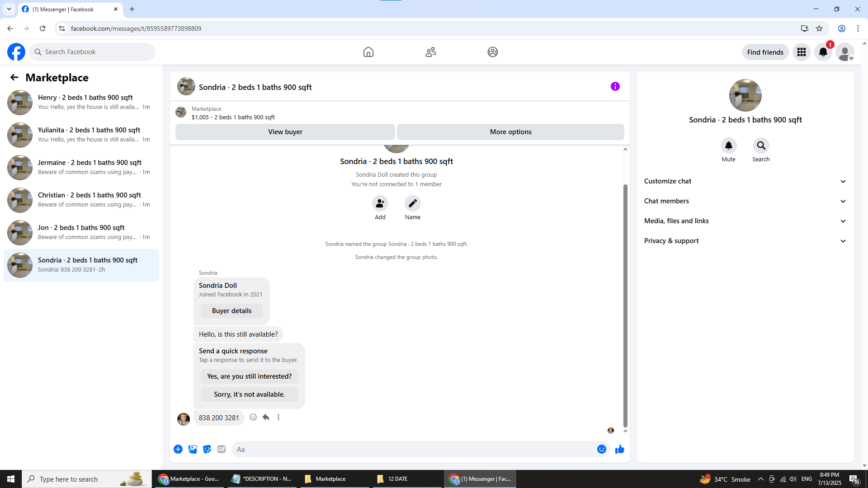Send 'Sorry, it's not available.' response
Screen dimensions: 868x488
pos(249,394)
